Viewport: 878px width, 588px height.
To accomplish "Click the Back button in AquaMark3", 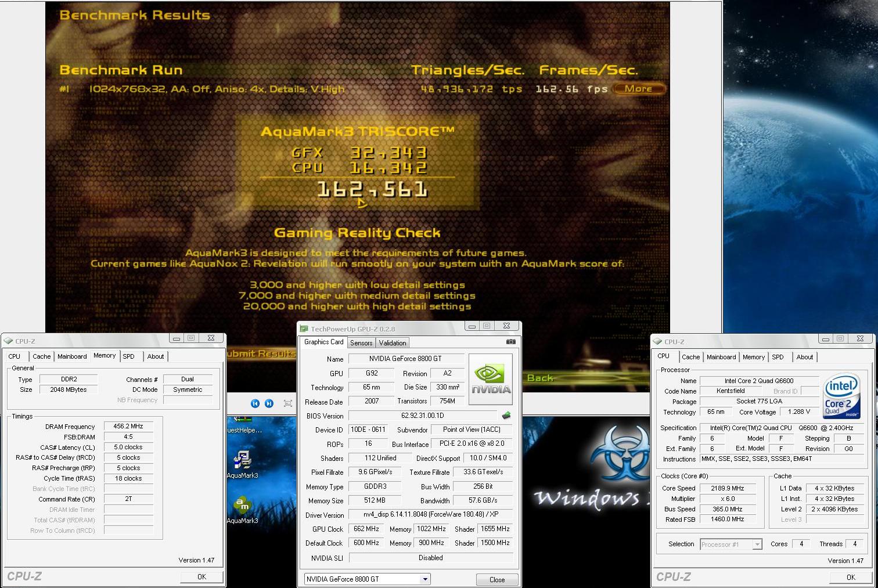I will pyautogui.click(x=540, y=378).
